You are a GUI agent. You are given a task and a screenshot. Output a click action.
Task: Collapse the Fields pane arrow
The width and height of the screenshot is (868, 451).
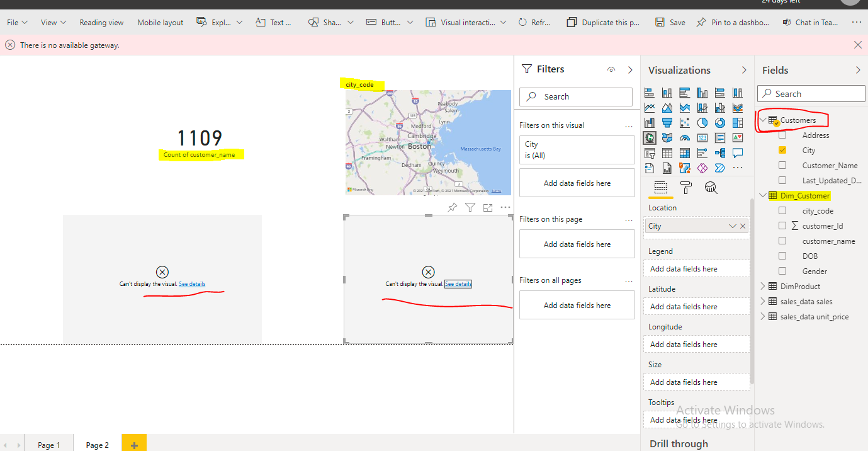click(858, 70)
